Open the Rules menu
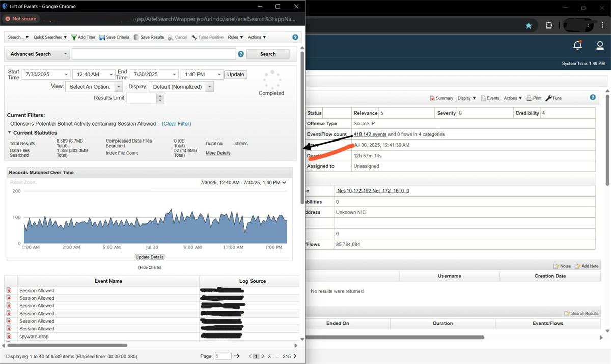611x364 pixels. click(235, 37)
